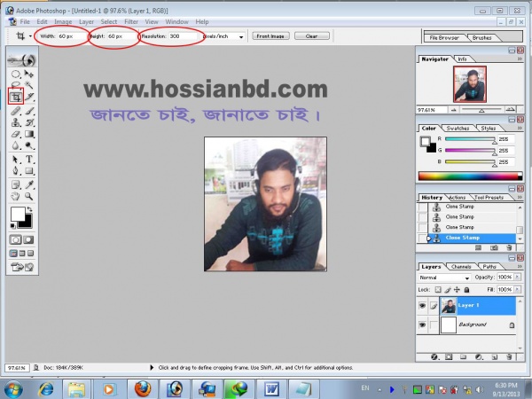Switch to Standard Screen mode

[x=13, y=253]
